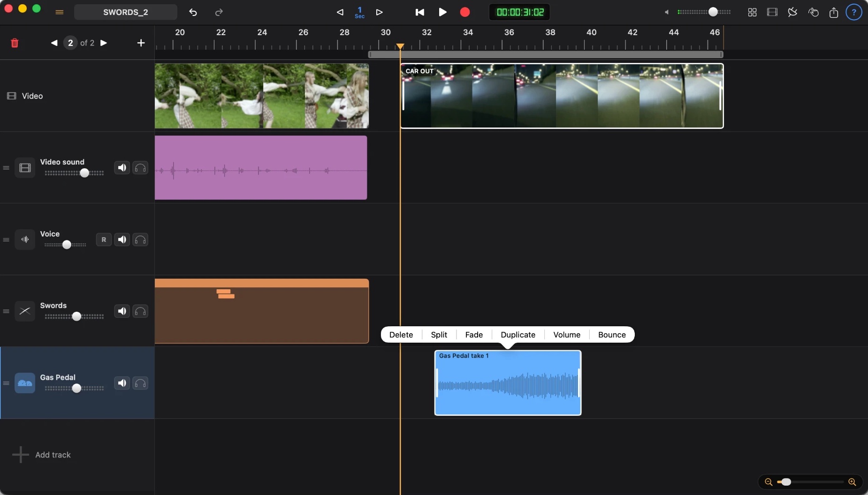Open the grid view icon

coord(752,12)
